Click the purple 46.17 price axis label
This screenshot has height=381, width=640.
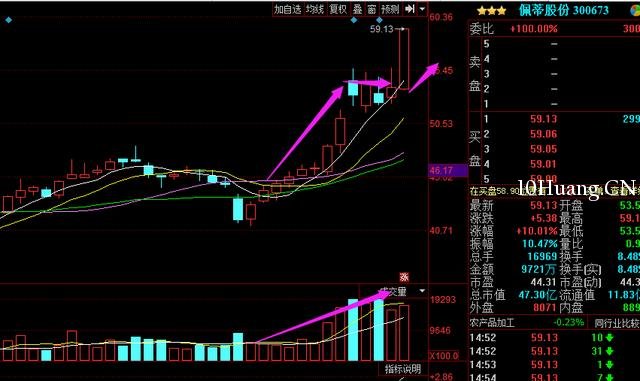click(x=447, y=170)
